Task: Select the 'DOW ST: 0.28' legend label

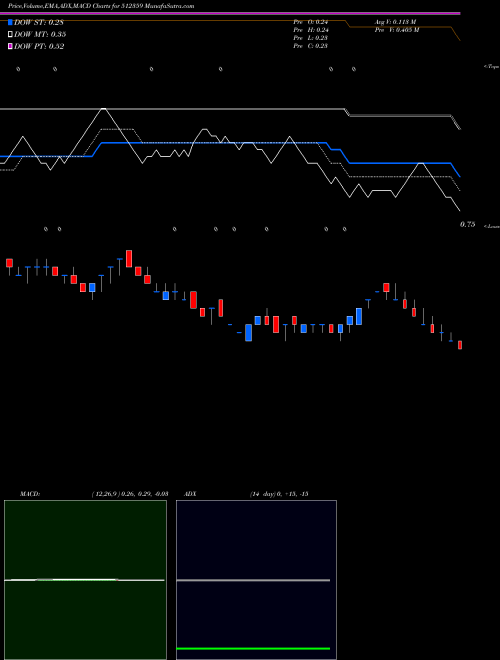Action: [x=39, y=22]
